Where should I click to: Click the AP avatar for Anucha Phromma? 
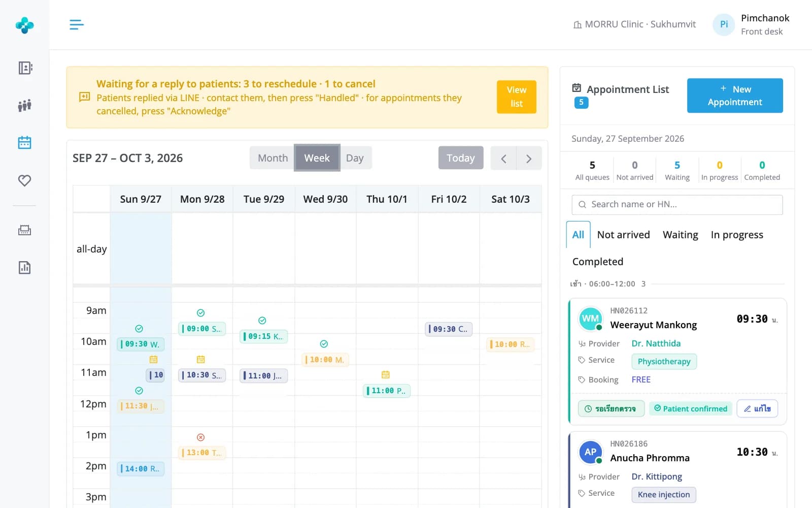(590, 452)
